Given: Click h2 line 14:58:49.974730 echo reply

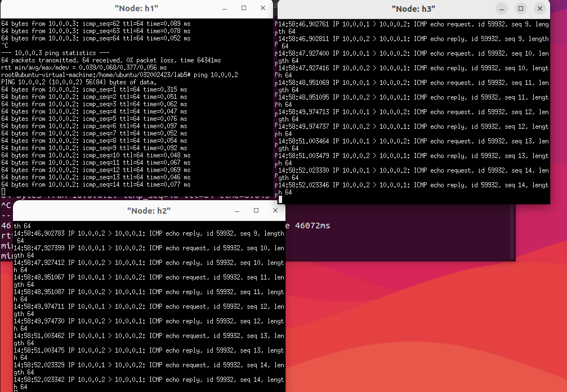Looking at the screenshot, I should click(x=149, y=325).
